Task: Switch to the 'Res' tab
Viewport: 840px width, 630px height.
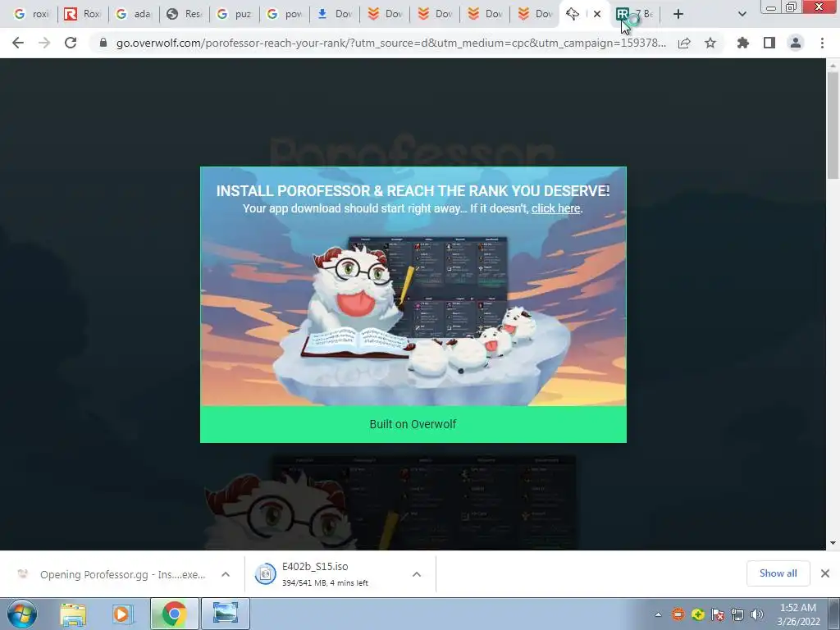Action: click(x=183, y=14)
